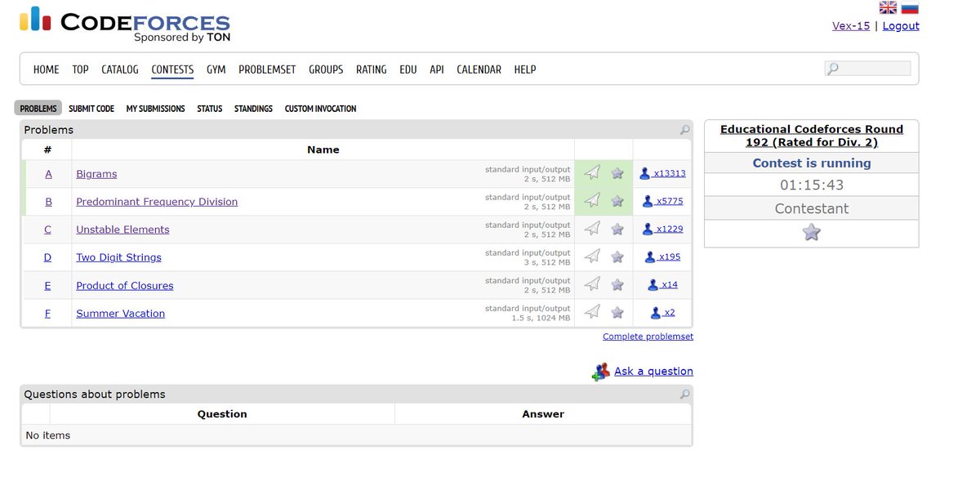
Task: Click the submit icon for Two Digit Strings
Action: (593, 256)
